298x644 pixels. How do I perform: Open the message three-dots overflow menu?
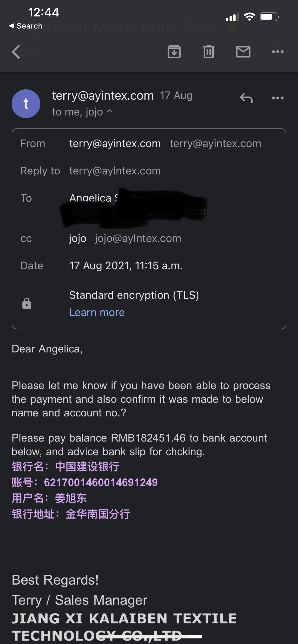pos(278,98)
